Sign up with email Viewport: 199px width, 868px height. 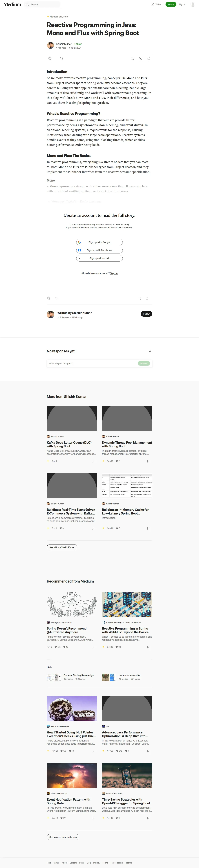pyautogui.click(x=99, y=258)
